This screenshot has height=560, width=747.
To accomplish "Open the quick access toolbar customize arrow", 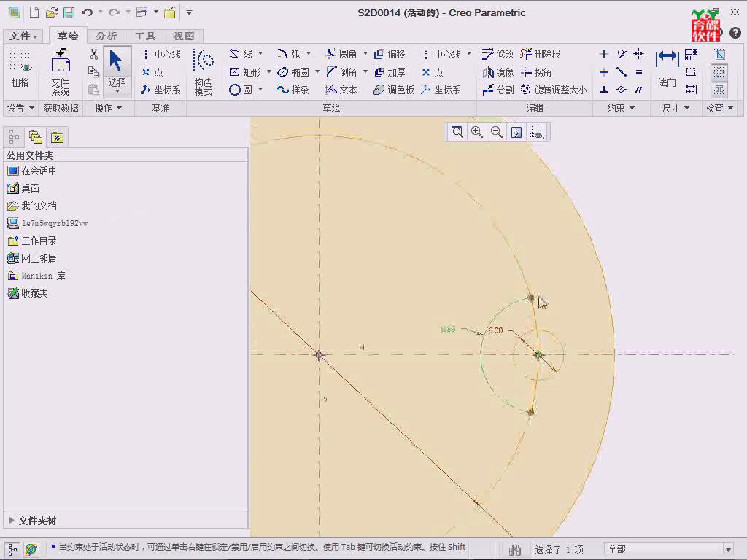I will [x=189, y=12].
